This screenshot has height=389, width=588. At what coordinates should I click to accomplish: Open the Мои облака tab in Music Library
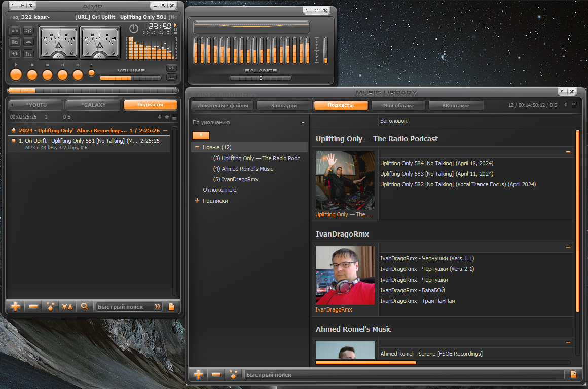click(398, 106)
